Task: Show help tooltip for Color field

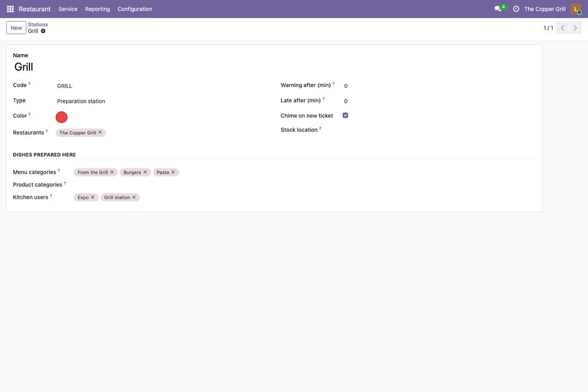Action: coord(29,114)
